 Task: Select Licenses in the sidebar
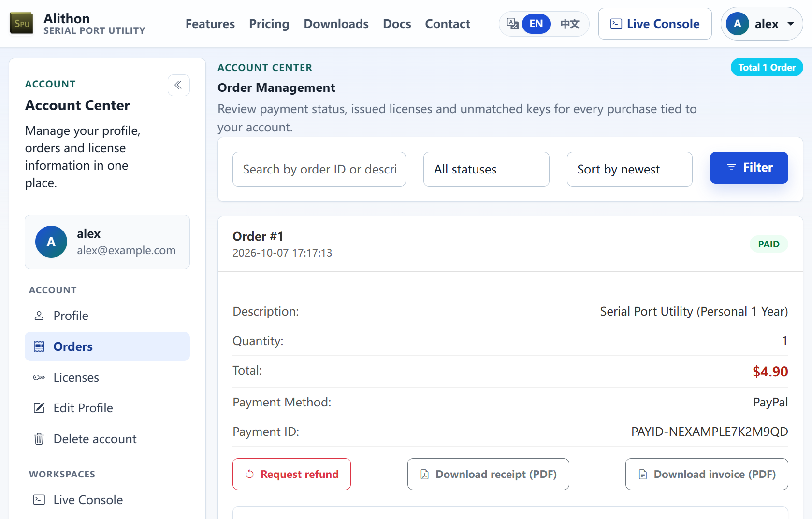tap(107, 377)
